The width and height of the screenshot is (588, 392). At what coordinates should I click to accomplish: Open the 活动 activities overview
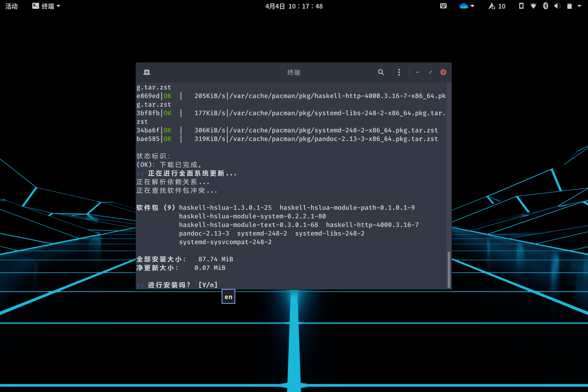pos(12,6)
